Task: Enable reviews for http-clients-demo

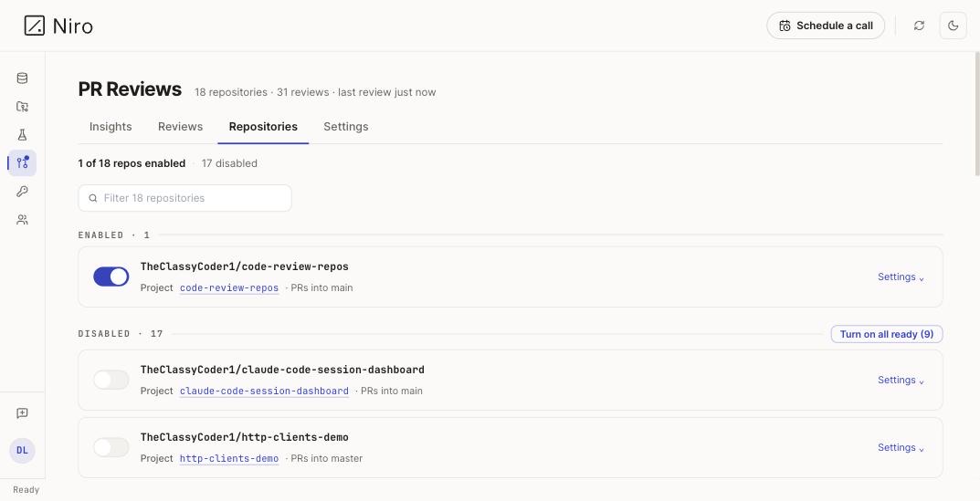Action: (111, 447)
